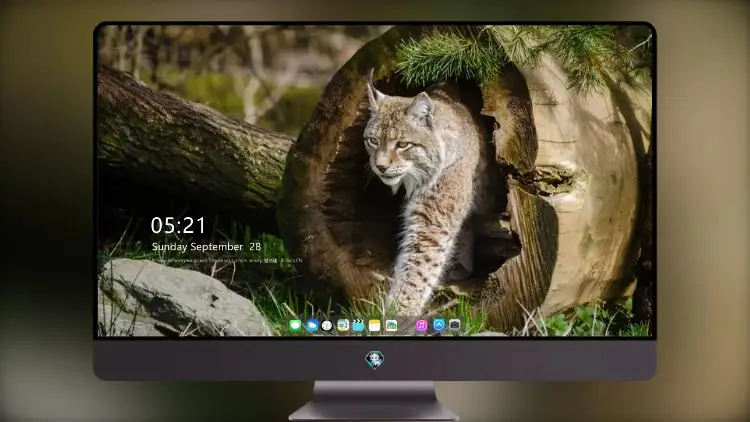The height and width of the screenshot is (422, 750).
Task: Launch the pink Music app icon
Action: [x=421, y=325]
